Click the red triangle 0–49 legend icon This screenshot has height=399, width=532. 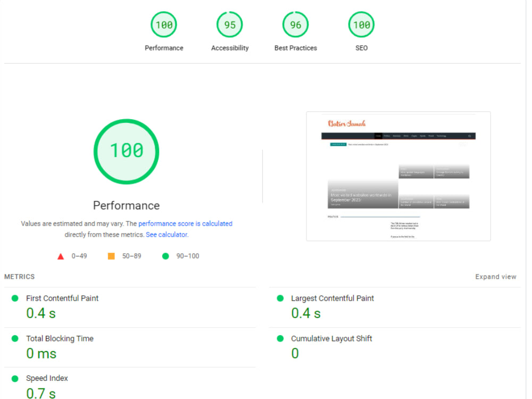[x=61, y=256]
